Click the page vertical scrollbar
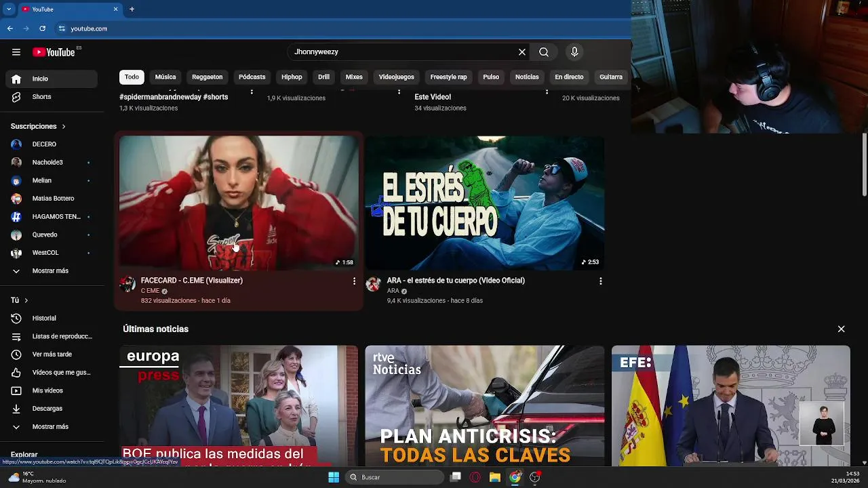 click(865, 165)
